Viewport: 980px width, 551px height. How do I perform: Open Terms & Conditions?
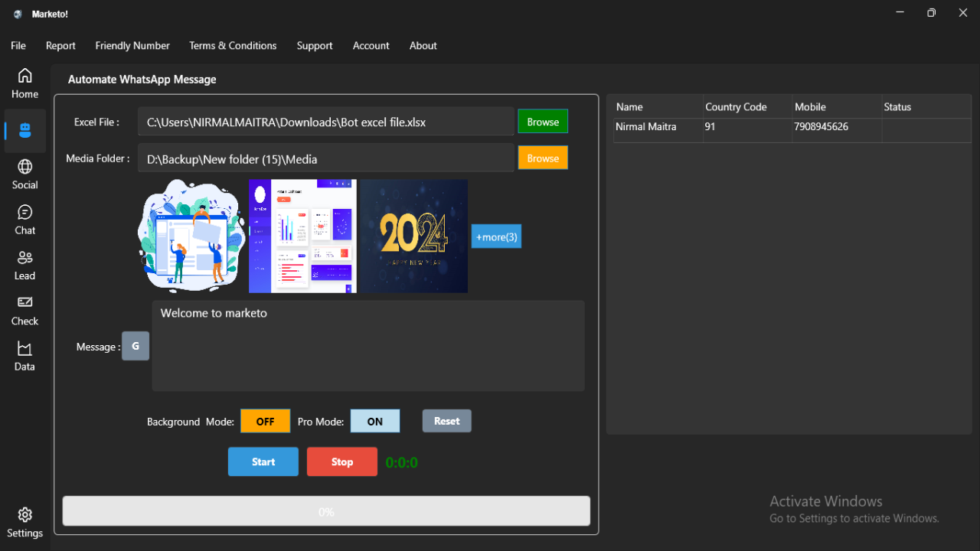click(x=233, y=46)
